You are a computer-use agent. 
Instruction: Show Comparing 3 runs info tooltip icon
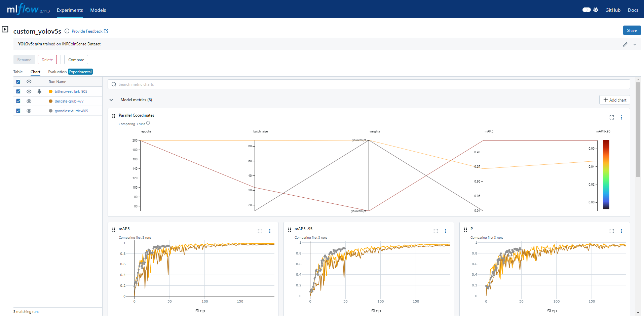(148, 123)
